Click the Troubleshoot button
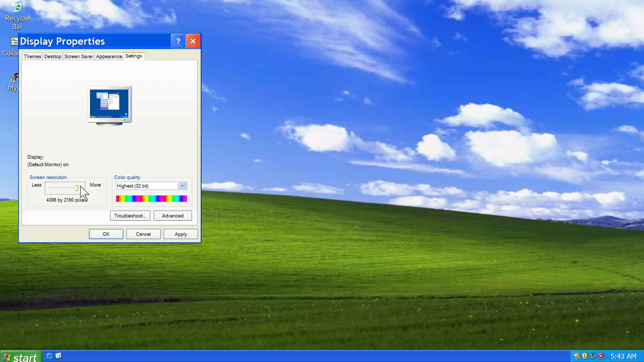Image resolution: width=644 pixels, height=362 pixels. [130, 216]
